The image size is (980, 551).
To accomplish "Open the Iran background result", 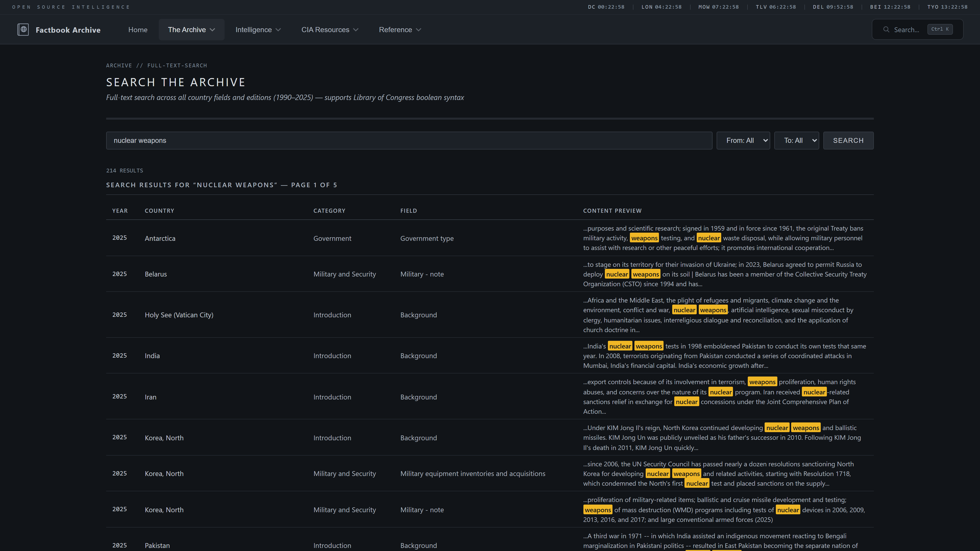I will pos(151,397).
